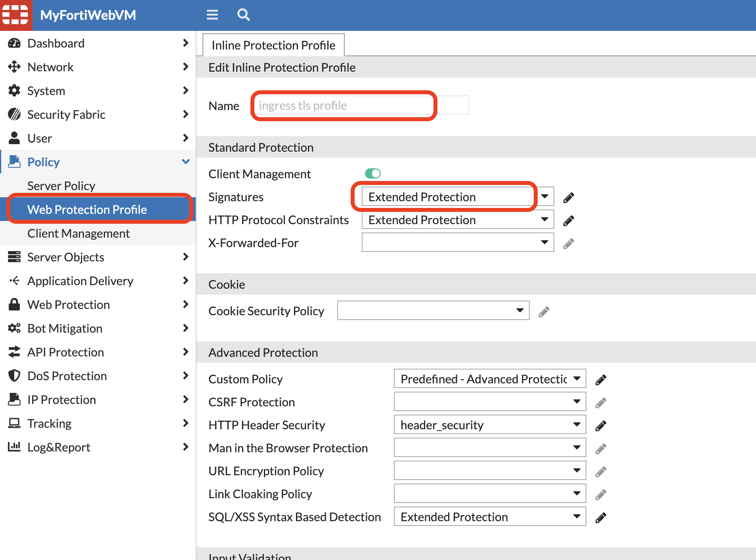This screenshot has height=560, width=756.
Task: Expand the Server Objects menu chevron
Action: pyautogui.click(x=186, y=257)
